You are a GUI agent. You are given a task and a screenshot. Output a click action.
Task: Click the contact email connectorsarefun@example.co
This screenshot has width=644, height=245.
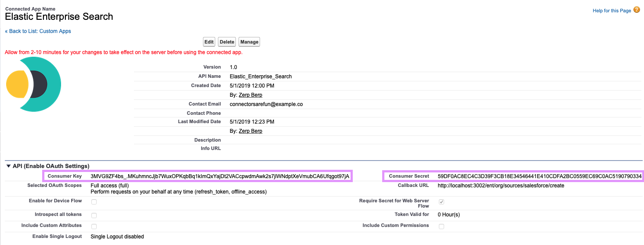tap(266, 104)
